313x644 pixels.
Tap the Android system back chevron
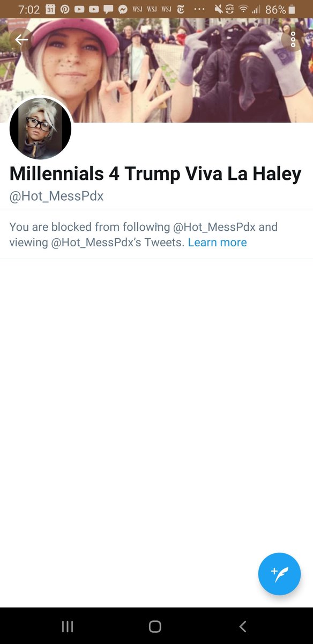coord(243,626)
